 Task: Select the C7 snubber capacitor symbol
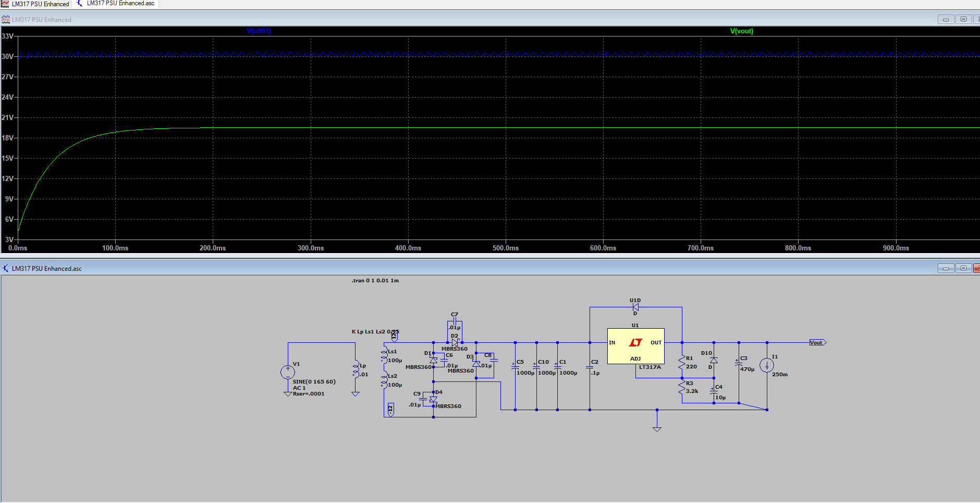pyautogui.click(x=455, y=320)
